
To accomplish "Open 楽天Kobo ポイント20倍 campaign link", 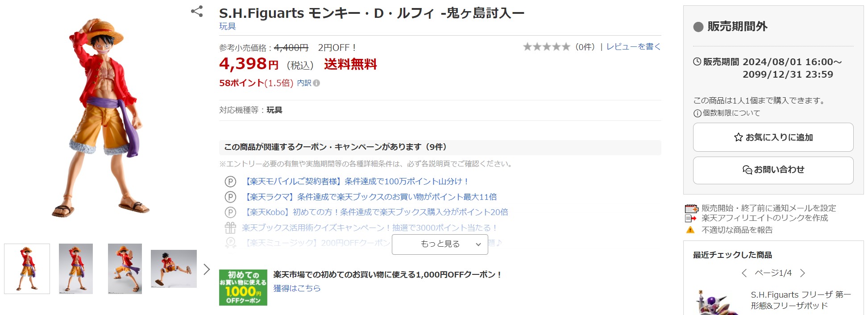I will pyautogui.click(x=375, y=212).
